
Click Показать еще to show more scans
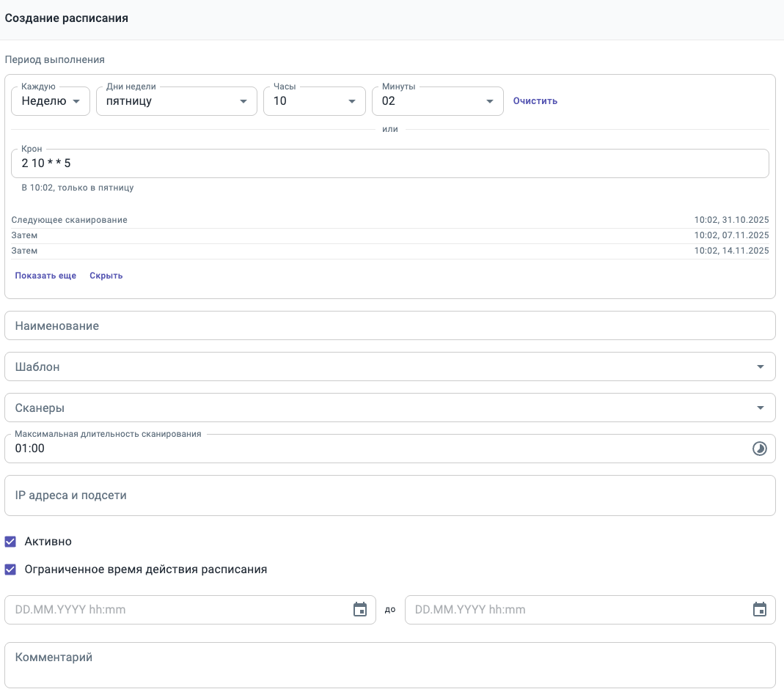(x=45, y=276)
